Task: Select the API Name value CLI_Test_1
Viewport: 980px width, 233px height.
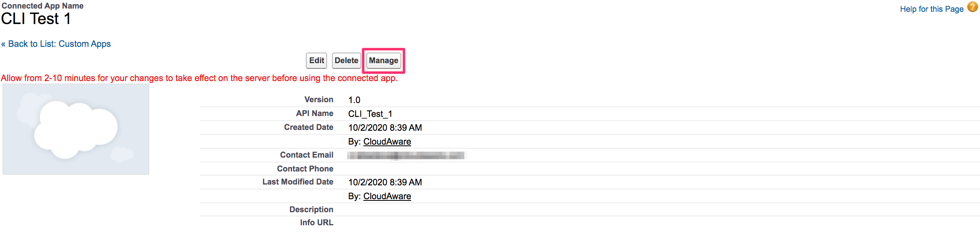Action: (370, 114)
